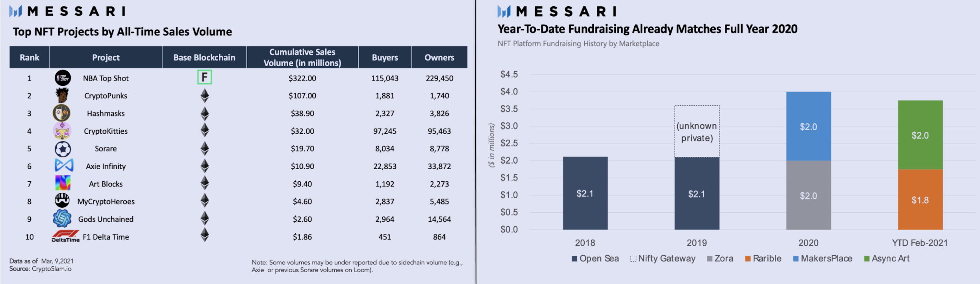Click the orange Rarible $1.8 bar segment
Screen dimensions: 980x284
tap(920, 199)
